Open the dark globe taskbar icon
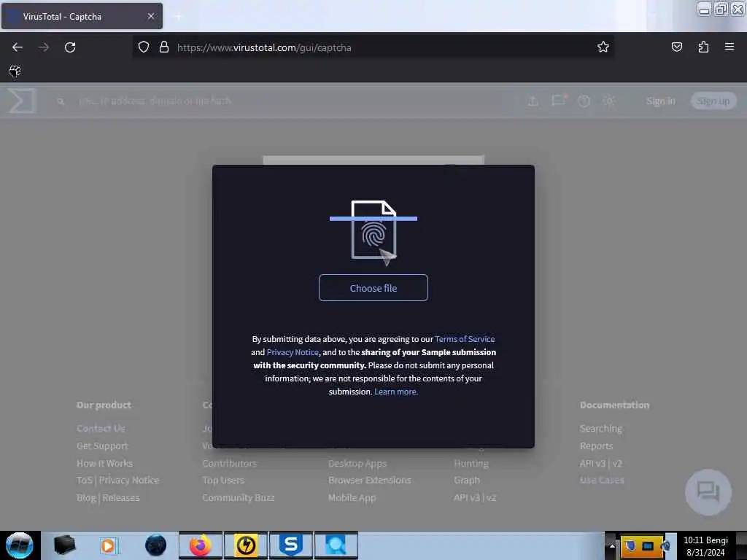 point(156,545)
